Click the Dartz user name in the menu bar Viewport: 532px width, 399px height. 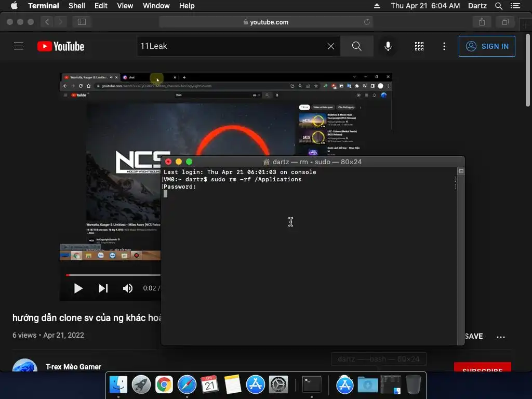click(477, 6)
